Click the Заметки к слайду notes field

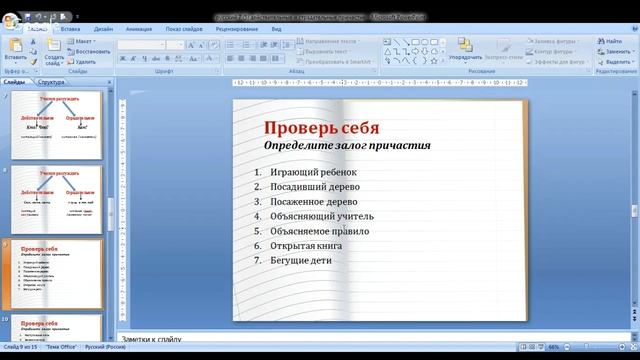(x=374, y=338)
